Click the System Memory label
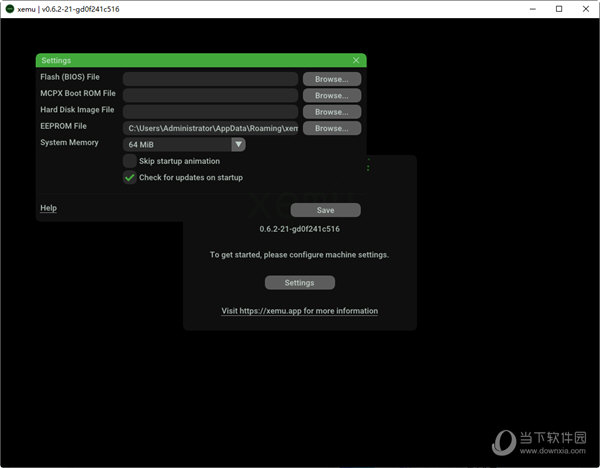The image size is (600, 468). (x=69, y=142)
